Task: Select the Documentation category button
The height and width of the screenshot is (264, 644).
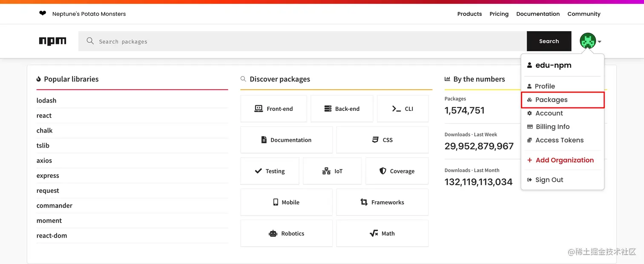Action: (x=286, y=140)
